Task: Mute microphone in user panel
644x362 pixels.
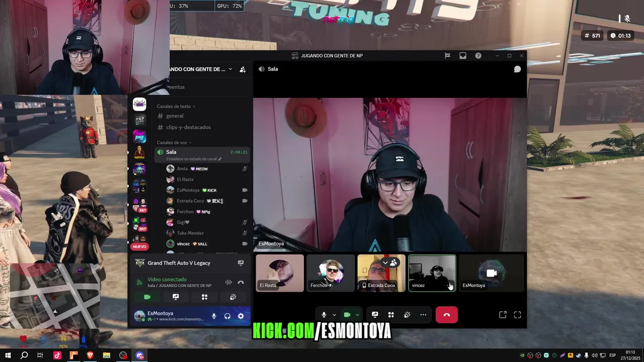Action: pyautogui.click(x=214, y=316)
